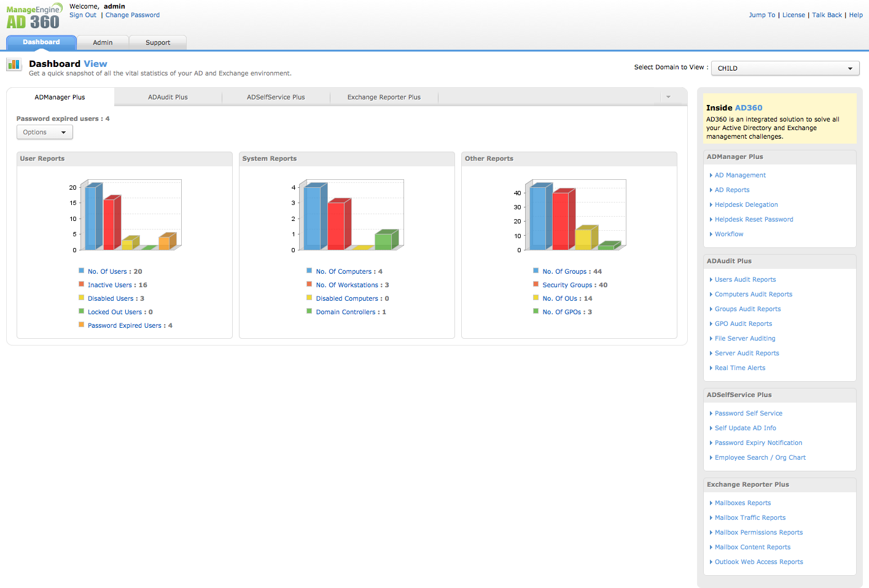Open Password Self Service link
Viewport: 869px width, 588px height.
pos(749,413)
